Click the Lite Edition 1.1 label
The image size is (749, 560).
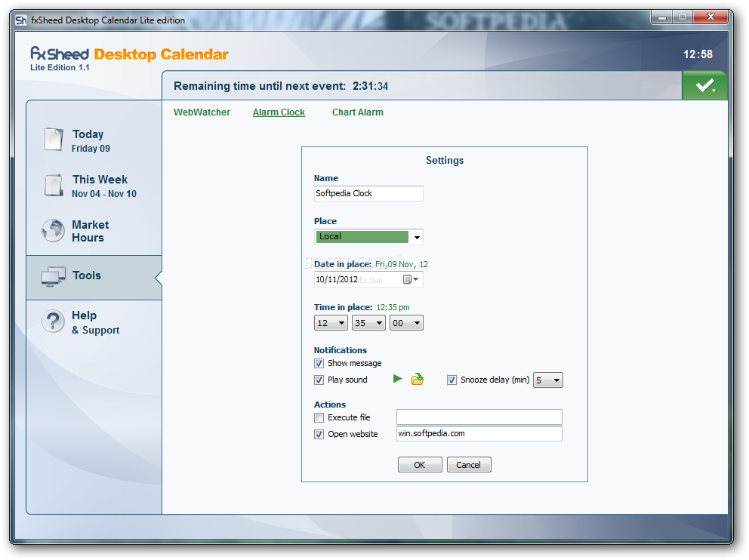(60, 67)
